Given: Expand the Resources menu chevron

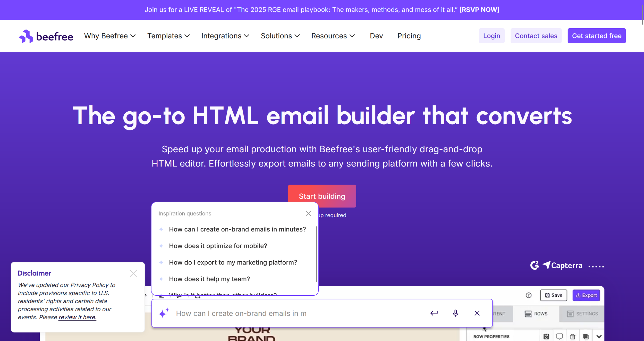Looking at the screenshot, I should [352, 36].
